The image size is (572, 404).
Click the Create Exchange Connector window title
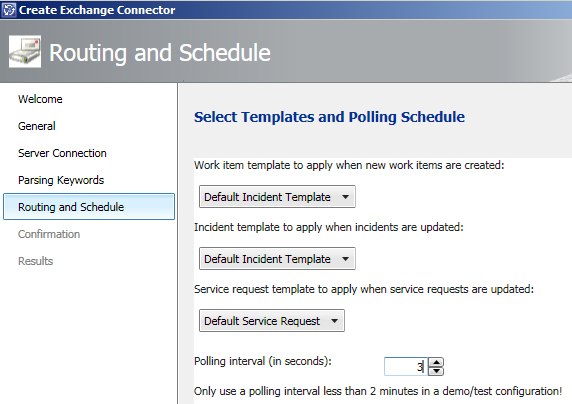click(97, 10)
